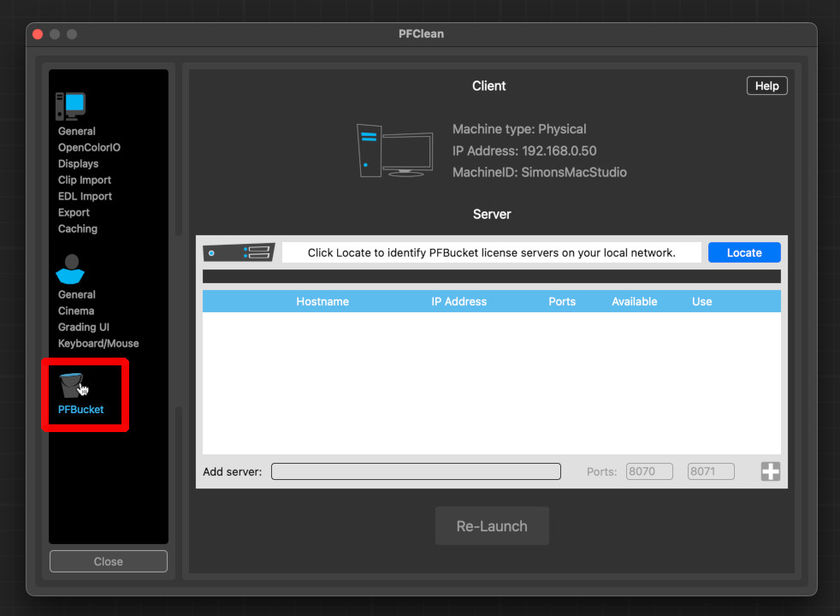Click the 8071 port field

(711, 471)
